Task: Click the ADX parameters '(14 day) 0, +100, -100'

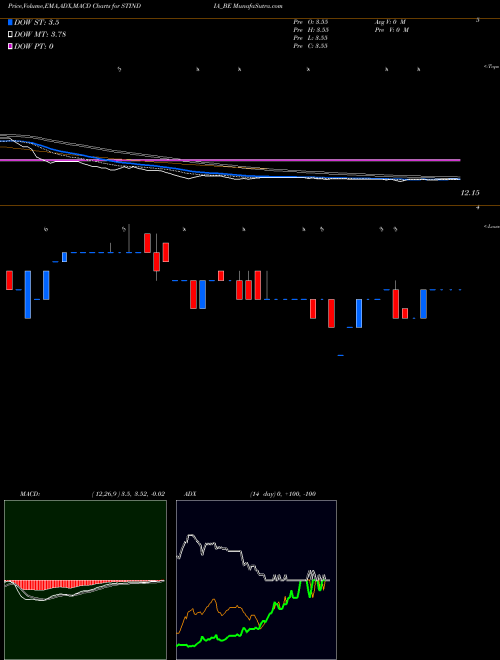Action: point(282,494)
